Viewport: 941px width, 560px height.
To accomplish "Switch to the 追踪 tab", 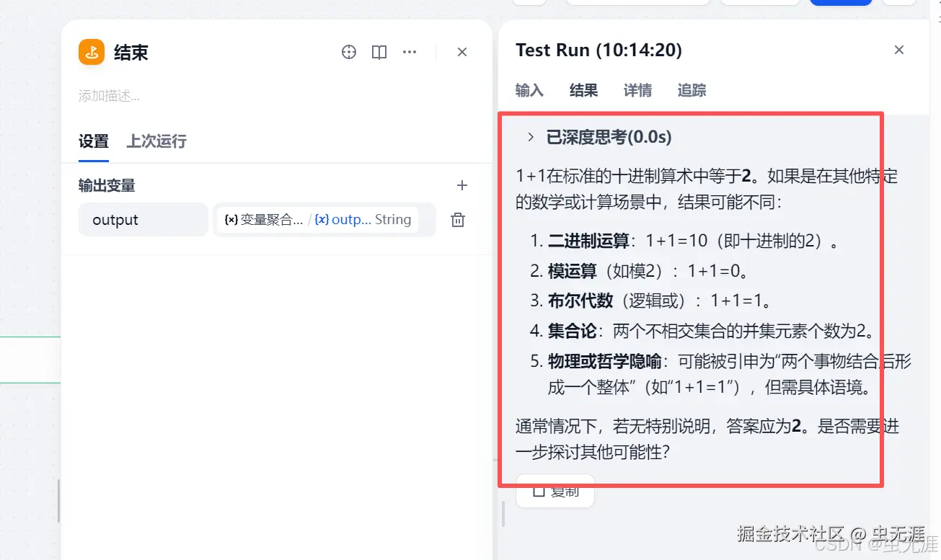I will [692, 90].
